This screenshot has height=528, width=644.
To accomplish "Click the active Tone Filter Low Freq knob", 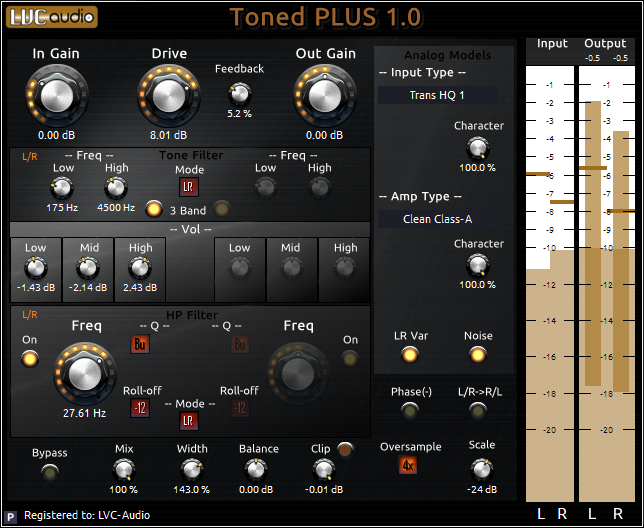I will (x=62, y=188).
